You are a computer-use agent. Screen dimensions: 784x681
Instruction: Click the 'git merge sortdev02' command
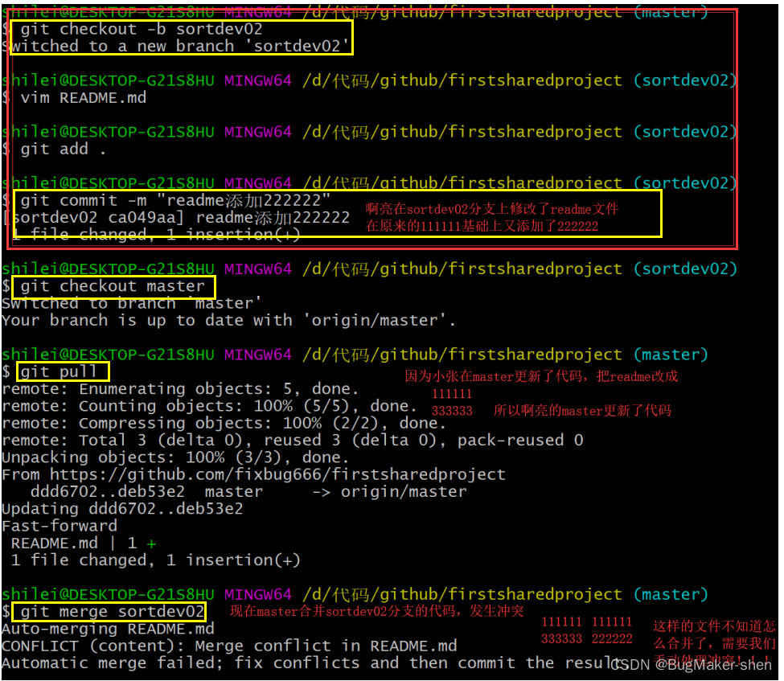pyautogui.click(x=113, y=611)
